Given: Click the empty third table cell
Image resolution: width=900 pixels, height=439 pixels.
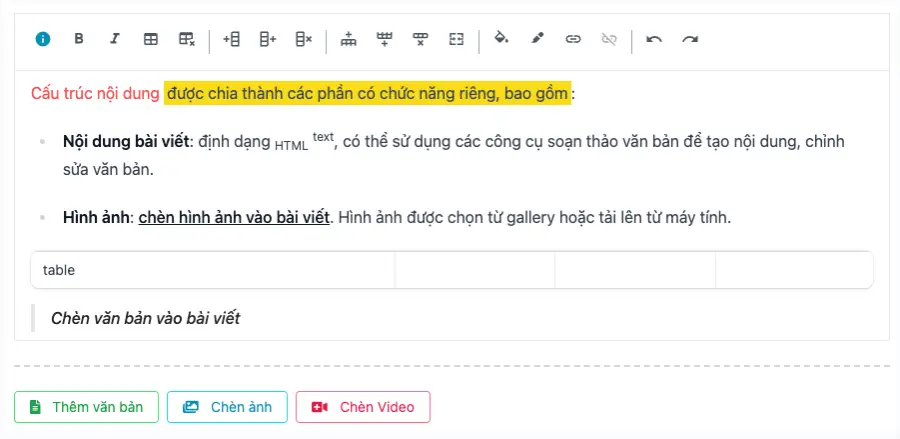Looking at the screenshot, I should coord(635,270).
